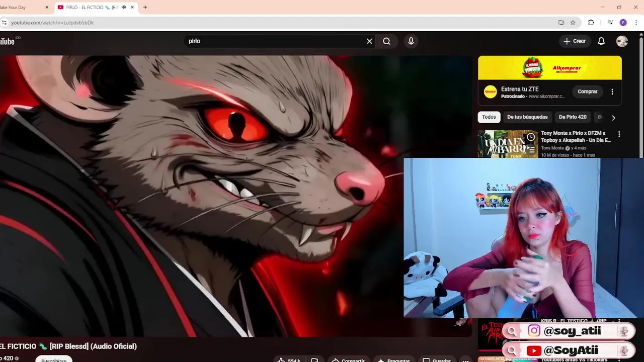Click the Compartir button

click(348, 360)
